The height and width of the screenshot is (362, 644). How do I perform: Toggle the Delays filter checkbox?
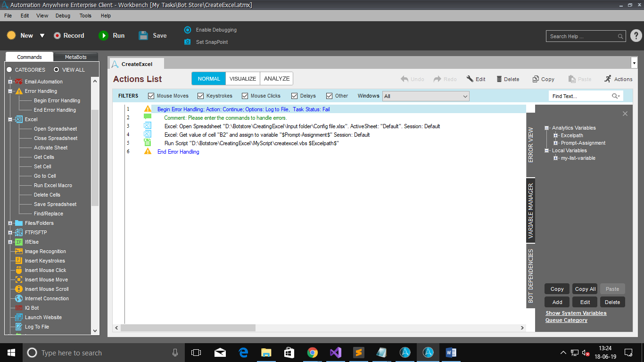295,96
